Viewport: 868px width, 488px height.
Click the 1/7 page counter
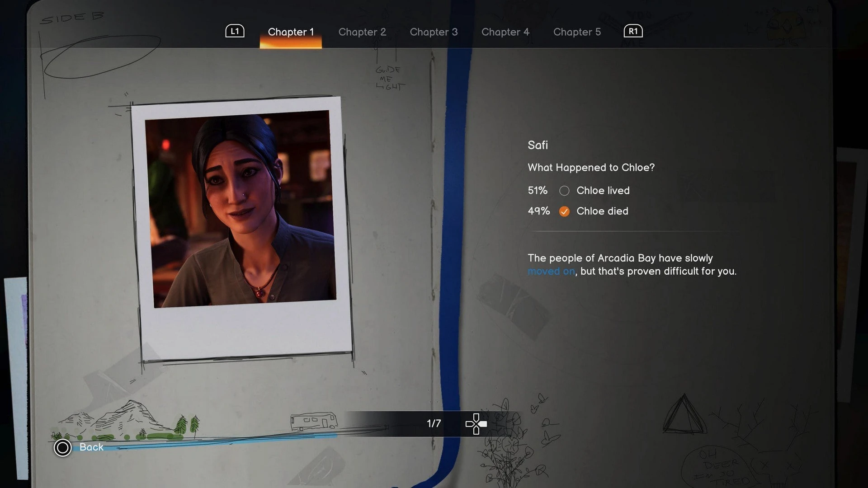coord(434,423)
